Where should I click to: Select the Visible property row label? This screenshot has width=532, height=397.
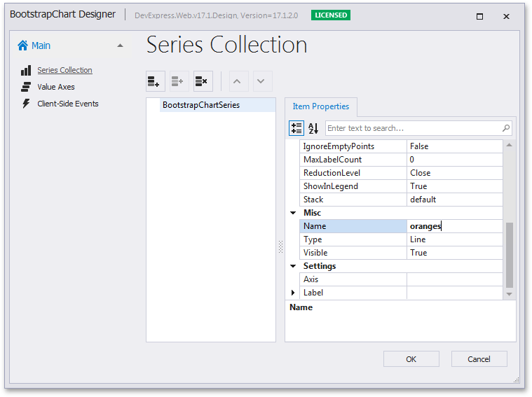point(353,253)
